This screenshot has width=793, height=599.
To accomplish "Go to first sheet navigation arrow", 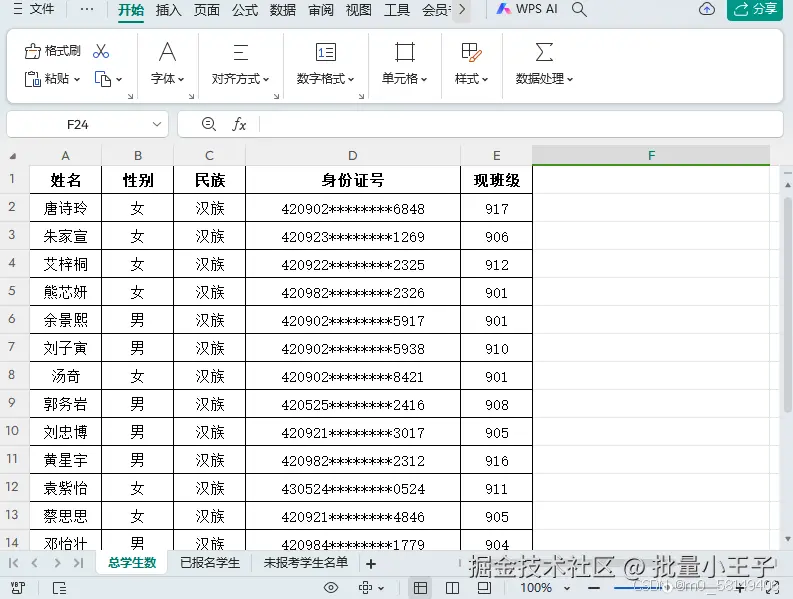I will point(14,563).
